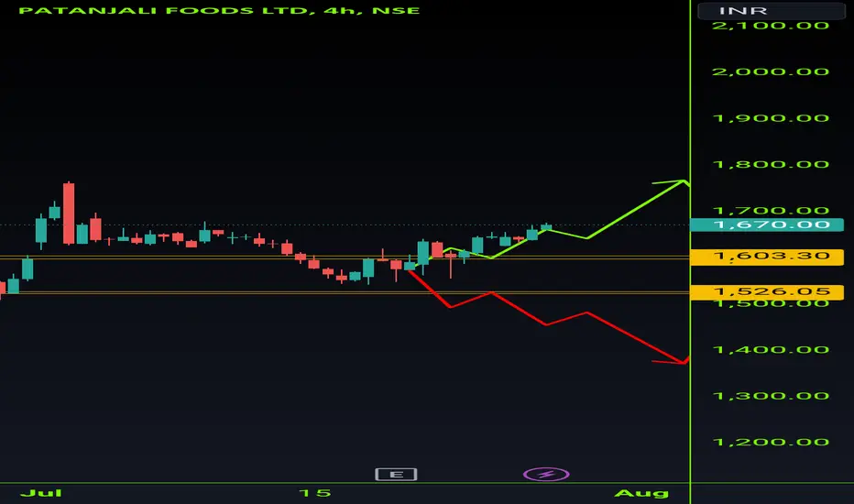
Task: Click the 1,526.05 yellow price label
Action: click(x=767, y=291)
